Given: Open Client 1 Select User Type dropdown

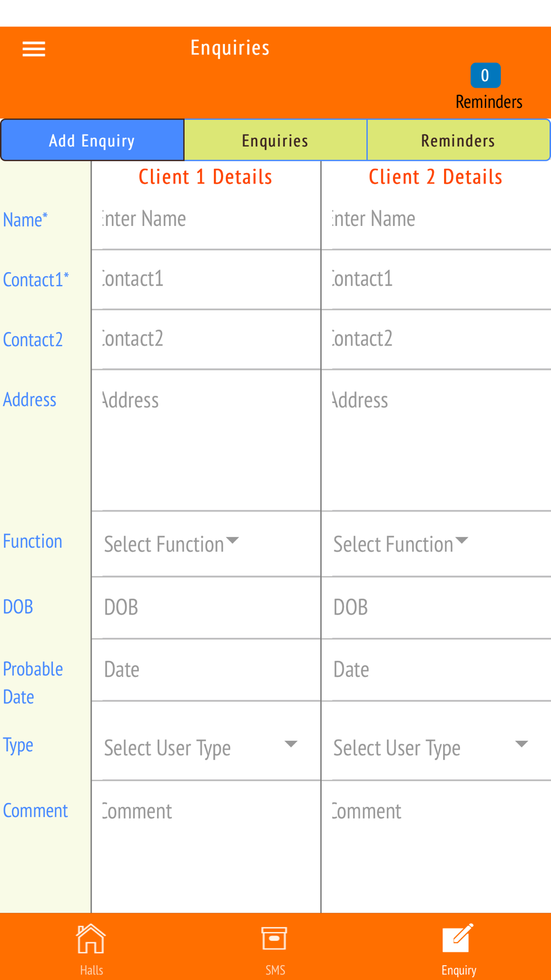Looking at the screenshot, I should pyautogui.click(x=201, y=747).
